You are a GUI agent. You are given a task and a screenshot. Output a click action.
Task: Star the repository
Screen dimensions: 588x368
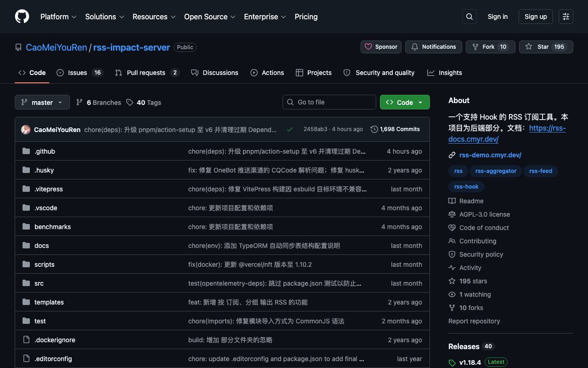[x=546, y=47]
